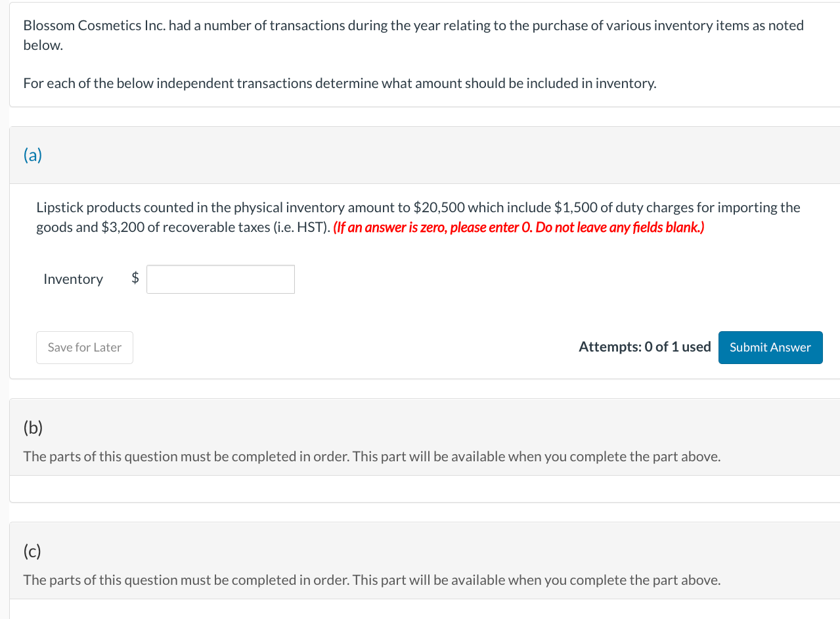Click the locked part (c) availability message
Viewport: 840px width, 619px height.
click(371, 580)
